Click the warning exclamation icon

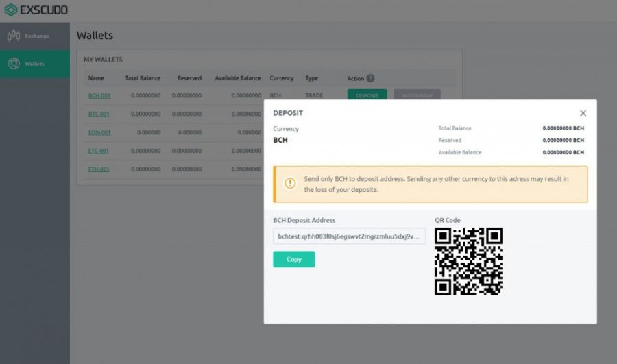290,184
